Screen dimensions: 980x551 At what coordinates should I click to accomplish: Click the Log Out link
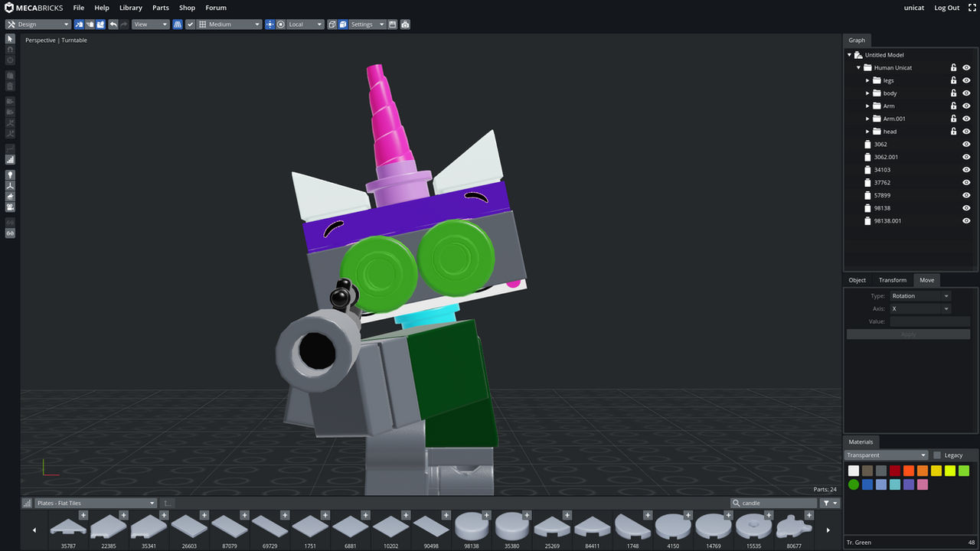tap(947, 8)
